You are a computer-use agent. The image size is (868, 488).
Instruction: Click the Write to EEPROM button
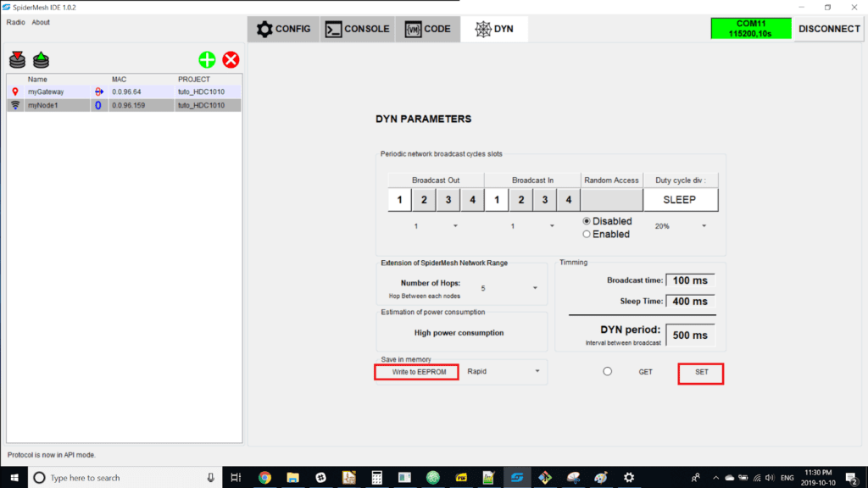pos(416,372)
